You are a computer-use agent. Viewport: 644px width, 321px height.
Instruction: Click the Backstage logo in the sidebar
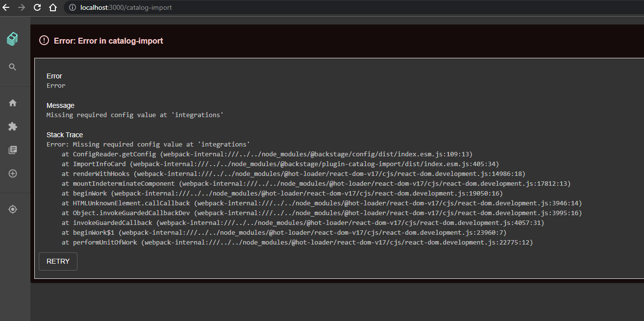click(12, 39)
